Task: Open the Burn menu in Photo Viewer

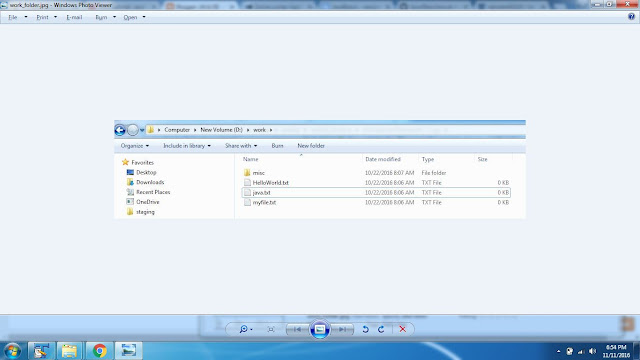Action: [x=101, y=17]
